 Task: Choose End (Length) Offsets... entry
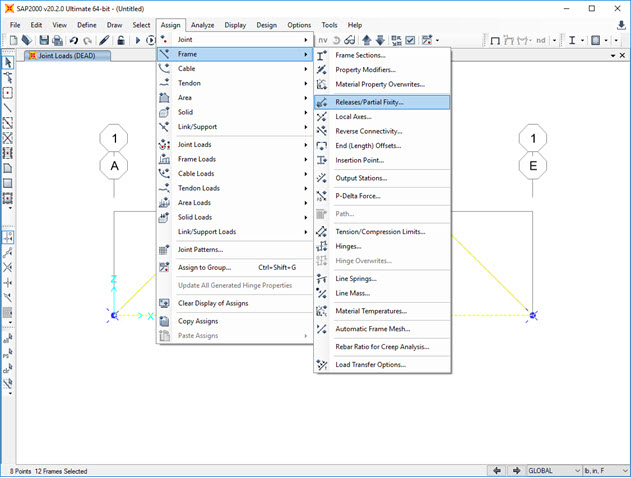coord(382,146)
